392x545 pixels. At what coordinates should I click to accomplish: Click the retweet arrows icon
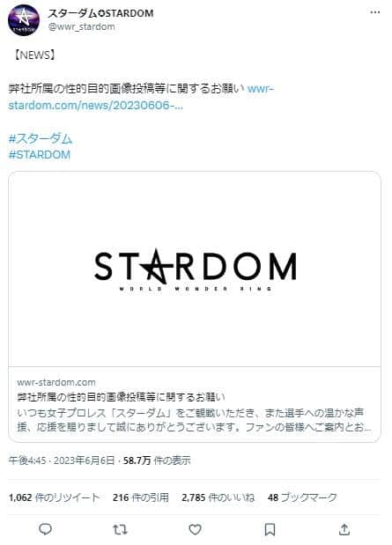click(120, 529)
